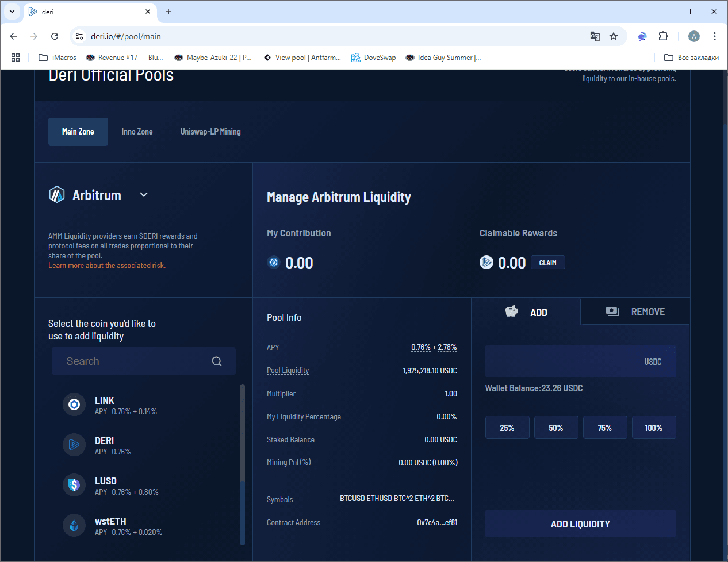This screenshot has height=562, width=728.
Task: View site information icon in address bar
Action: [x=79, y=36]
